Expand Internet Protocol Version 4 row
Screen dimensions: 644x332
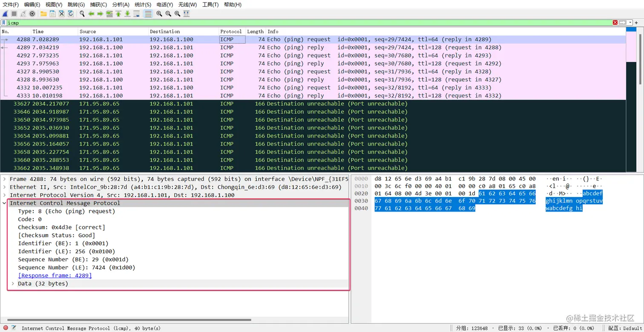(x=5, y=195)
